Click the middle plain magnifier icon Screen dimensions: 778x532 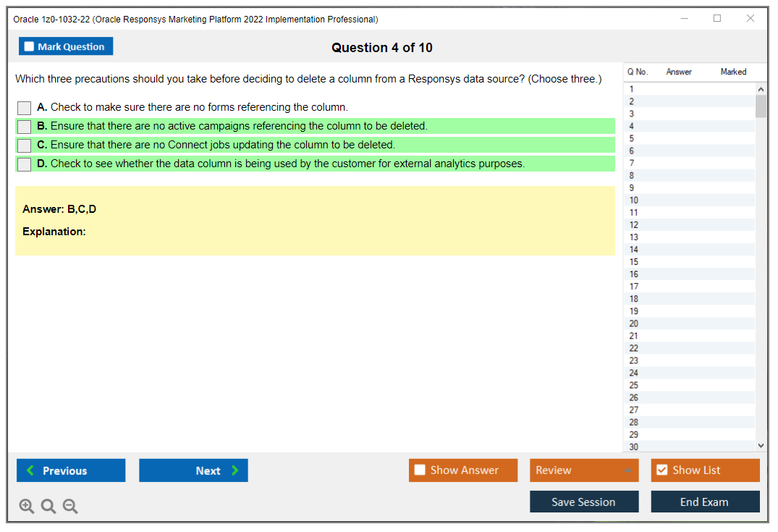coord(48,506)
